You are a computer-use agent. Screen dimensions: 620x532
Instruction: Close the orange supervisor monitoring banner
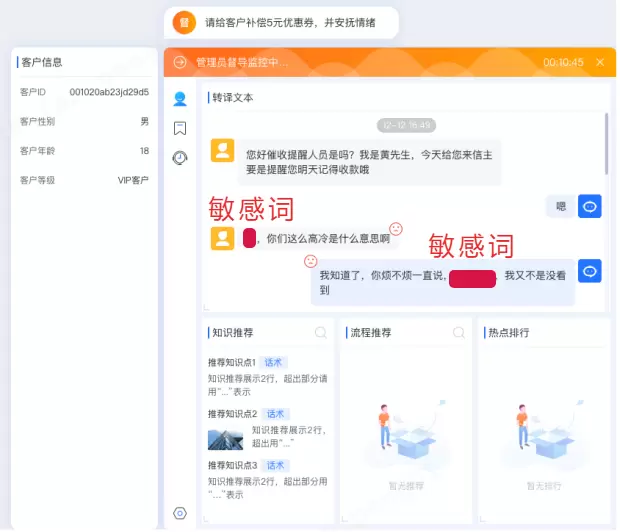(x=600, y=62)
